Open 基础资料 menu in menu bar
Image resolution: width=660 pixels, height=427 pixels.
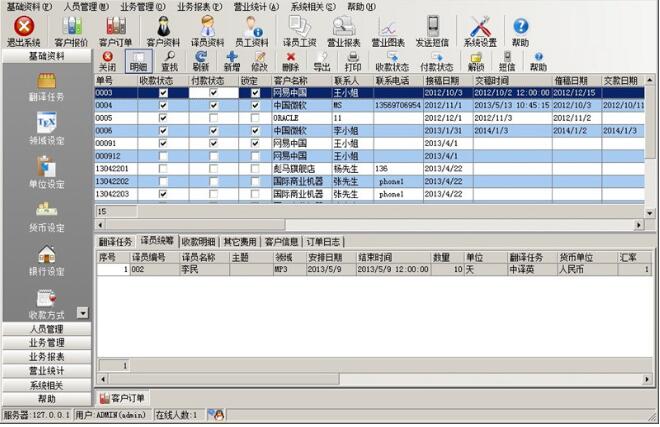point(29,7)
